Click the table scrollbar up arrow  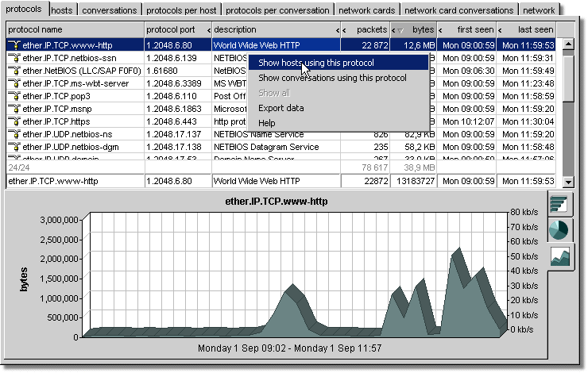click(x=568, y=44)
